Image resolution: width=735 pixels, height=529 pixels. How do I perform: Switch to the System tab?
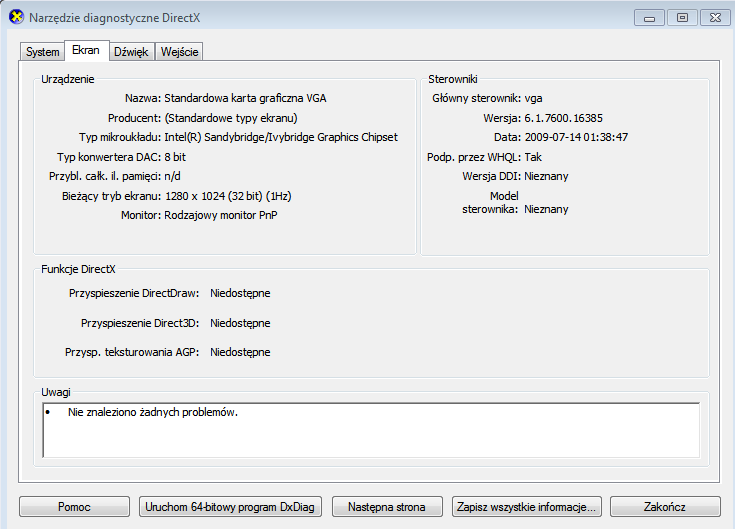43,52
